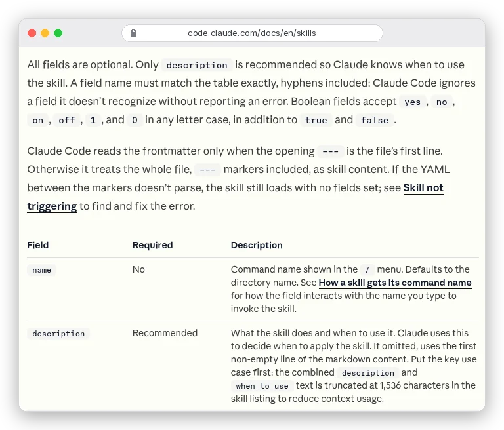Click the 'description' code in first paragraph
Image resolution: width=504 pixels, height=430 pixels.
tap(197, 65)
